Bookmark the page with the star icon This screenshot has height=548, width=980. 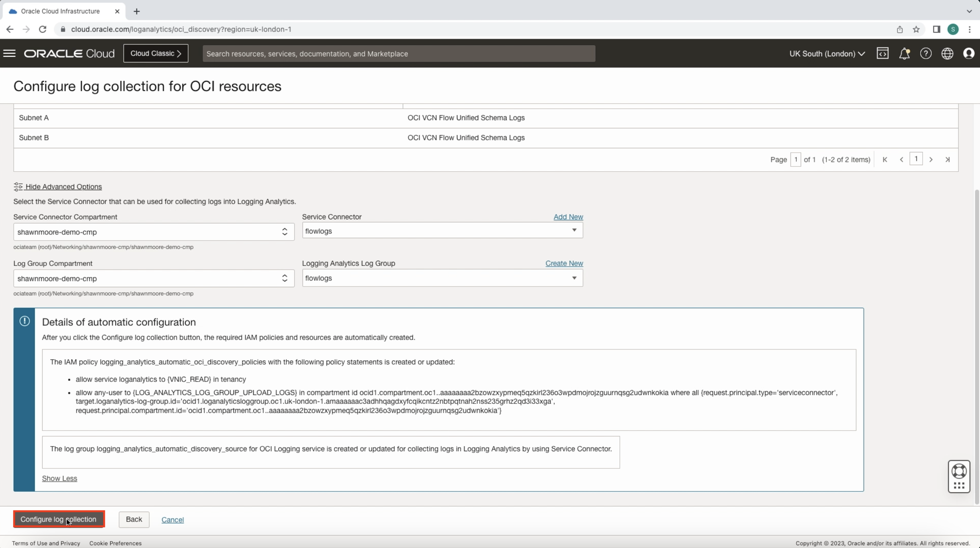[916, 29]
